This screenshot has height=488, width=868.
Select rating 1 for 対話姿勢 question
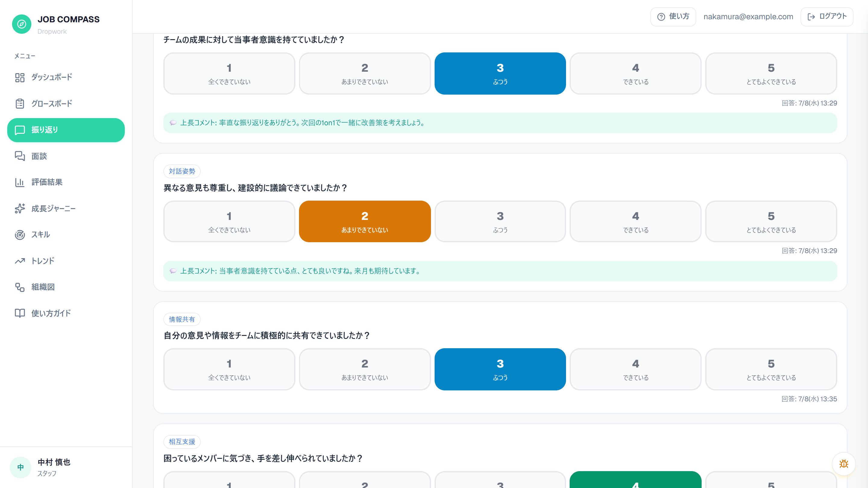[229, 222]
